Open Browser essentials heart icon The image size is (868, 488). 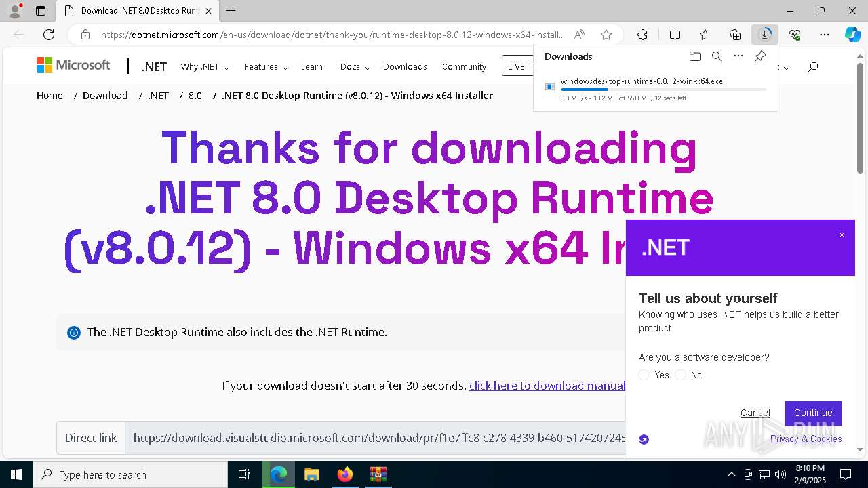(795, 35)
